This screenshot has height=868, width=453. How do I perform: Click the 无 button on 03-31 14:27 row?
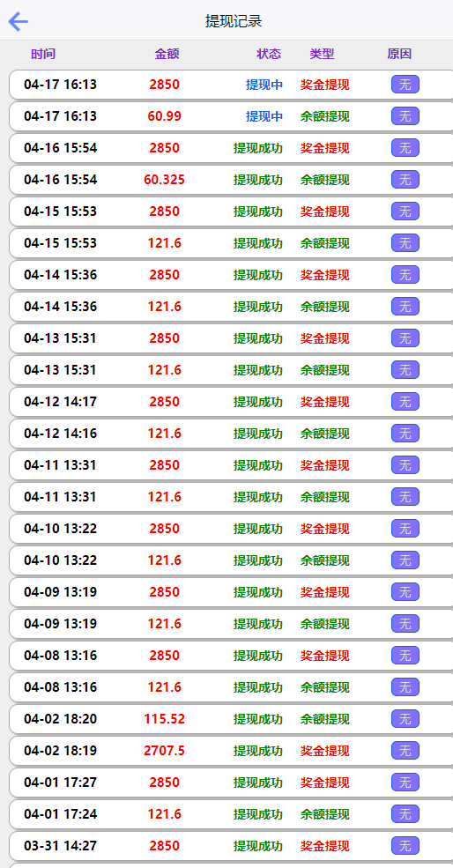pyautogui.click(x=405, y=845)
